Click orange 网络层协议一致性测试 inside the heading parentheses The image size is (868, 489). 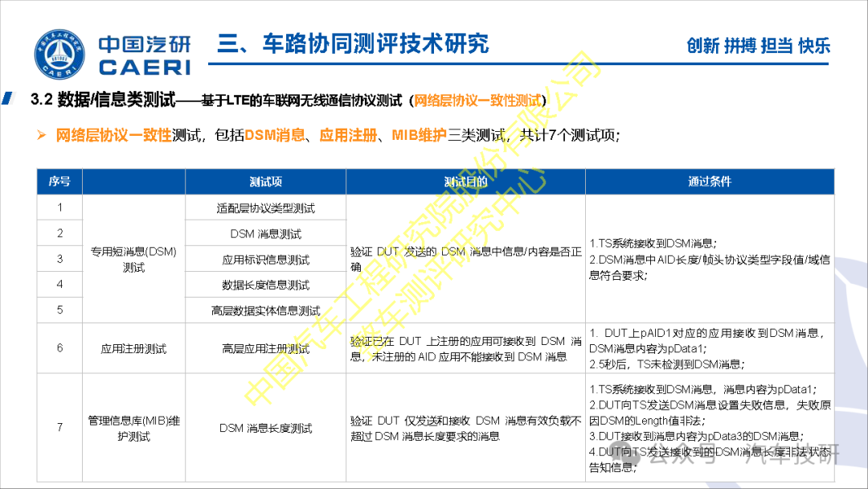(477, 101)
